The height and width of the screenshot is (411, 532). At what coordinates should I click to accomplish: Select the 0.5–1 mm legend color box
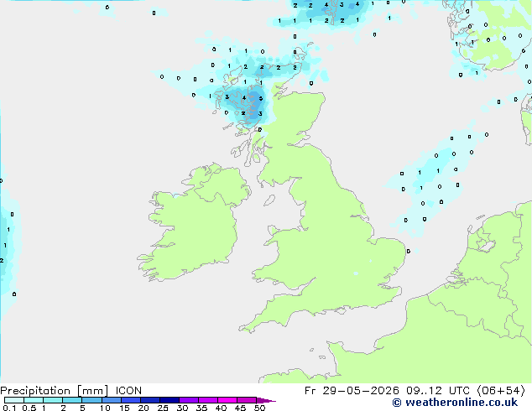[34, 400]
